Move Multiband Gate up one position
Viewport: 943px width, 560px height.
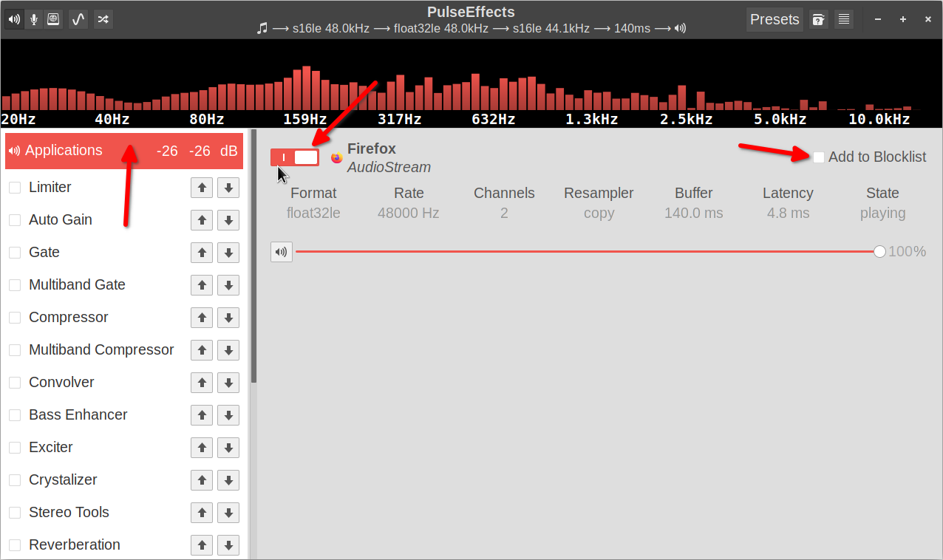click(x=202, y=285)
